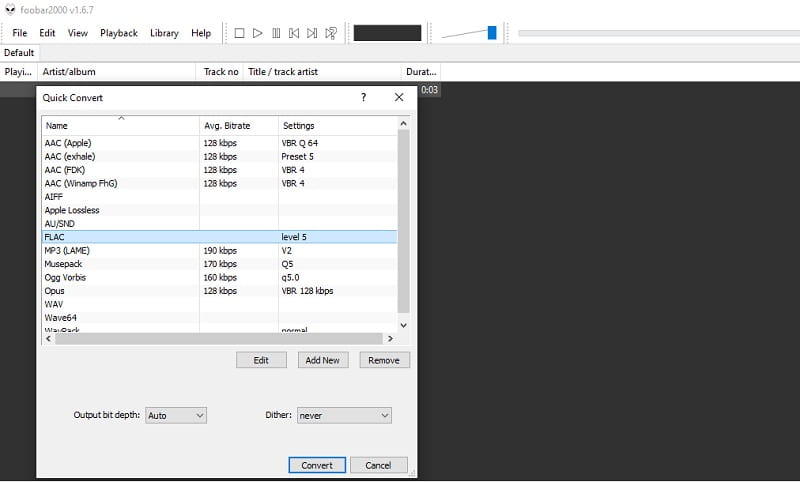Select the FLAC preset row

click(219, 237)
